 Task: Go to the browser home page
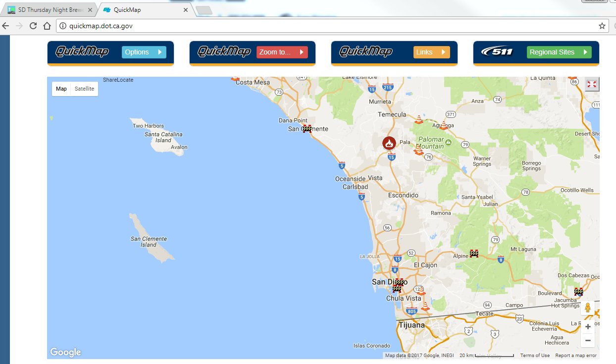[47, 26]
